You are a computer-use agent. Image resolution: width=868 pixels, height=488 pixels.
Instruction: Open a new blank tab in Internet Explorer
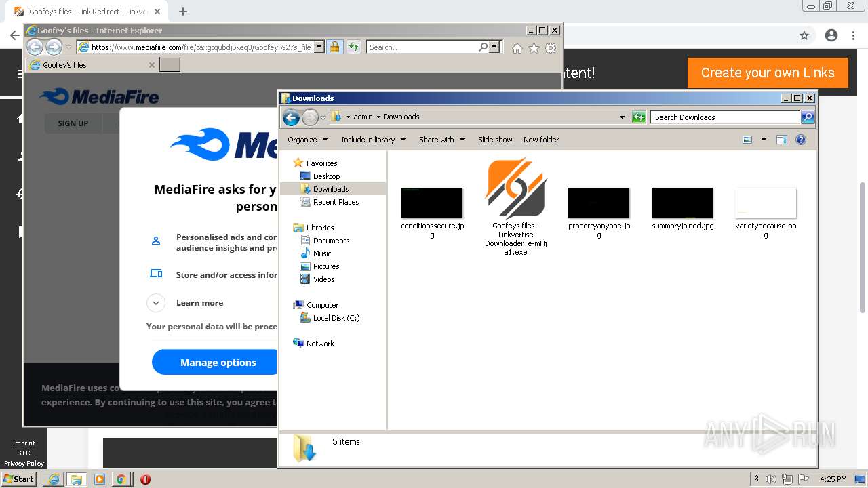point(170,65)
